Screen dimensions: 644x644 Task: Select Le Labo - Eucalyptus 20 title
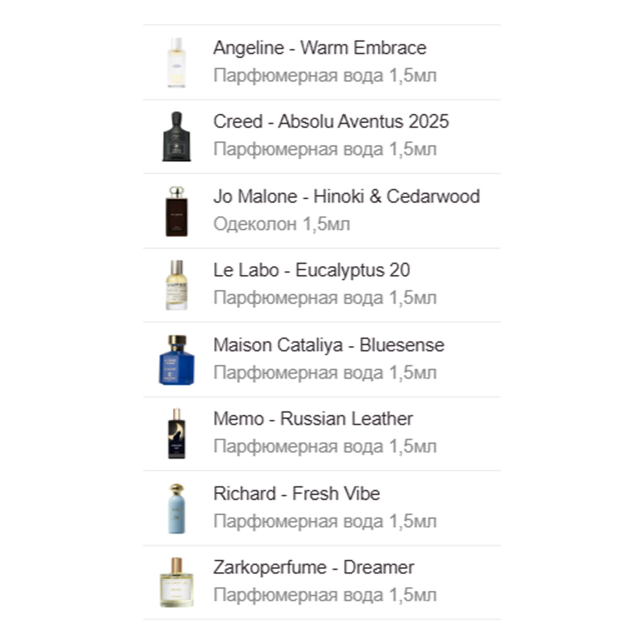coord(312,270)
